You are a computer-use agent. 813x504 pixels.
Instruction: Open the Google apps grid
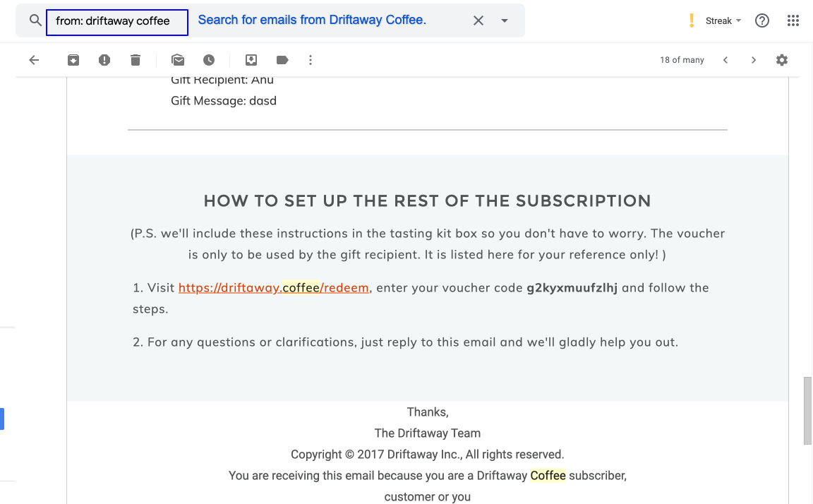[x=793, y=20]
